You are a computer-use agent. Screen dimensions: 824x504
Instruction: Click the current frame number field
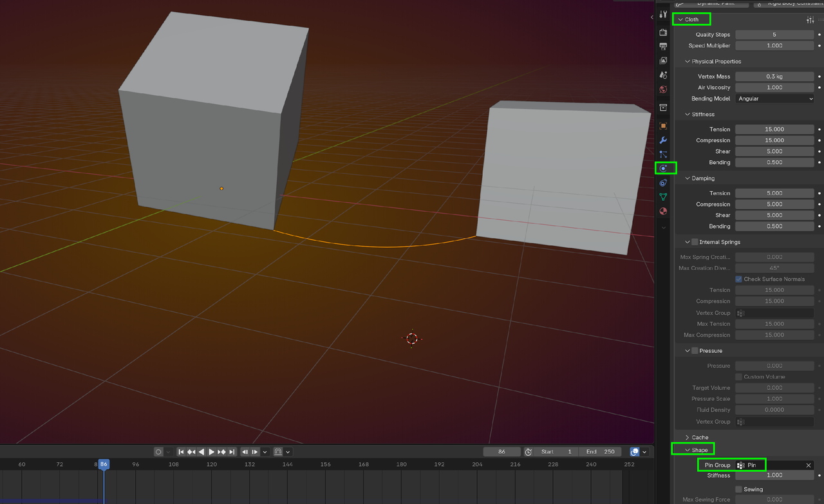(x=501, y=452)
